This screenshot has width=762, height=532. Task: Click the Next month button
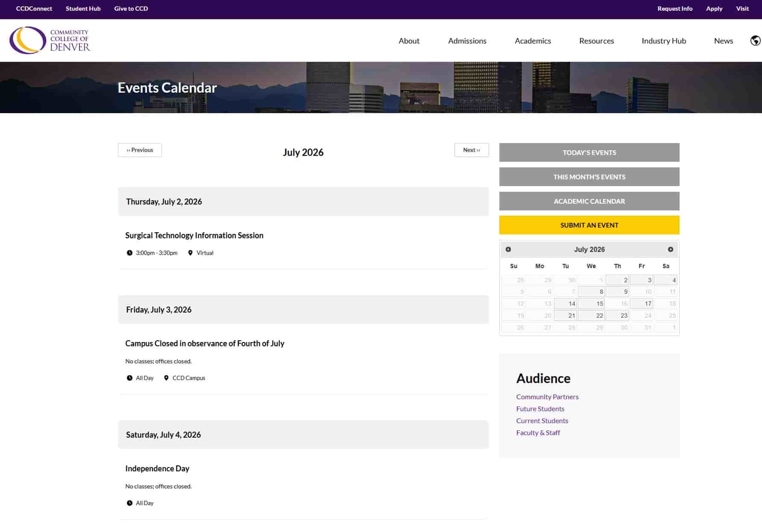(x=472, y=150)
